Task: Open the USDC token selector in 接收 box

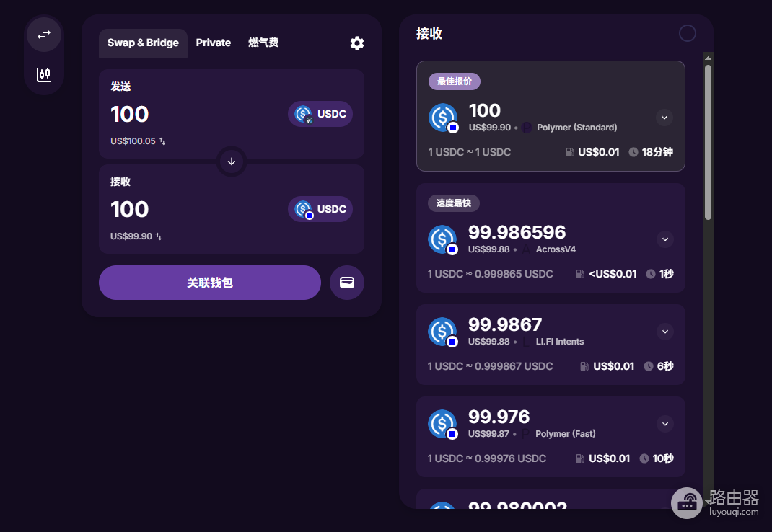Action: pos(320,209)
